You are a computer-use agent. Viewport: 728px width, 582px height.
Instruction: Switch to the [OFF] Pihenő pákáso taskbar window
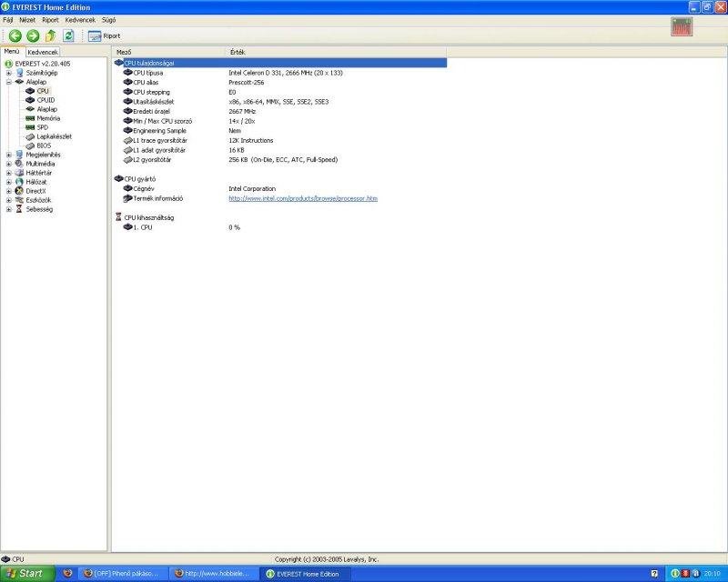click(123, 574)
